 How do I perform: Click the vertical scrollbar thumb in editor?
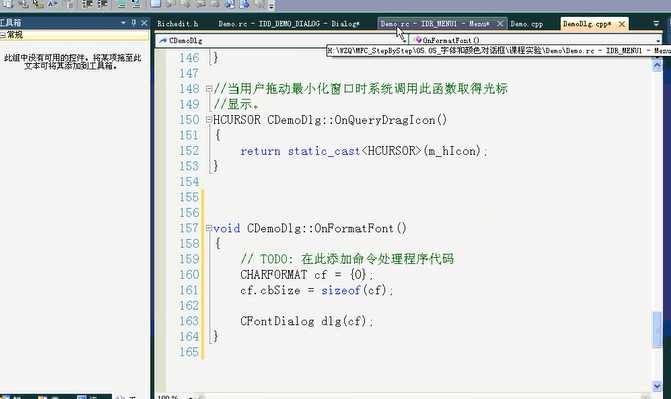click(657, 330)
